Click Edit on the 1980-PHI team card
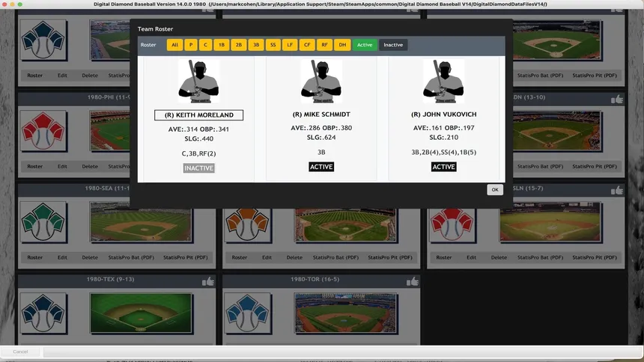The image size is (644, 362). (62, 166)
